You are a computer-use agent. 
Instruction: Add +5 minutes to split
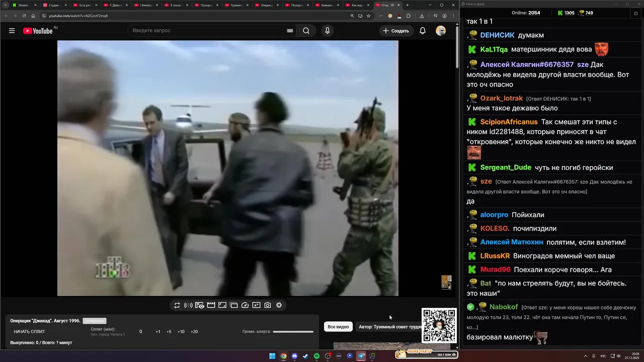pos(169,332)
